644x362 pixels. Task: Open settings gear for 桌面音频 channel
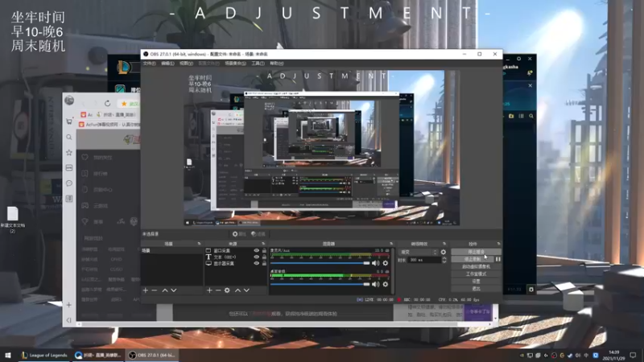coord(386,284)
